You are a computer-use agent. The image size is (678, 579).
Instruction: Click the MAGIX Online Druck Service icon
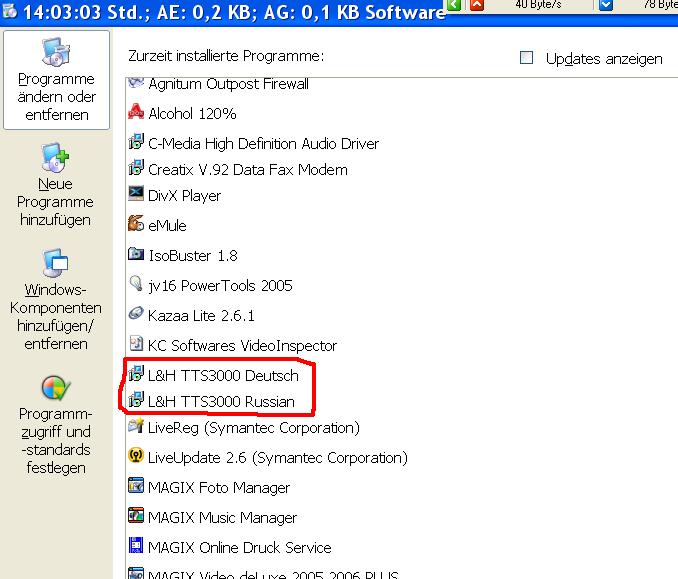pos(136,545)
